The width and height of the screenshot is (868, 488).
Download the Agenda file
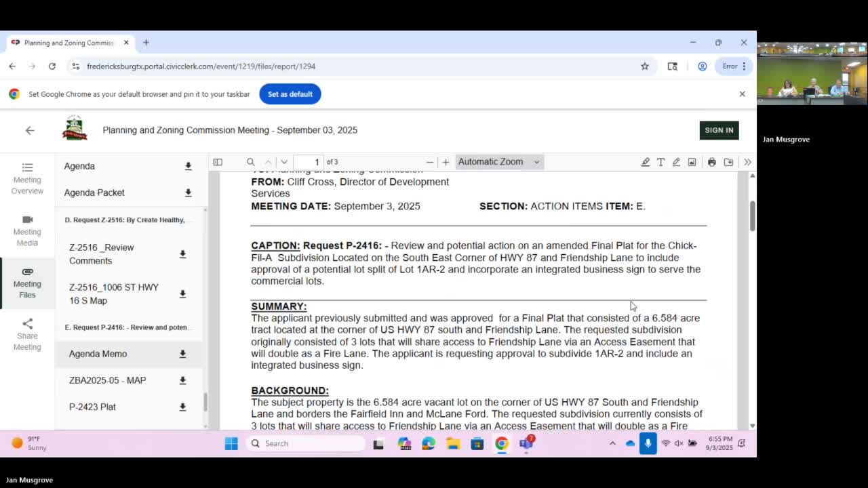(x=188, y=166)
